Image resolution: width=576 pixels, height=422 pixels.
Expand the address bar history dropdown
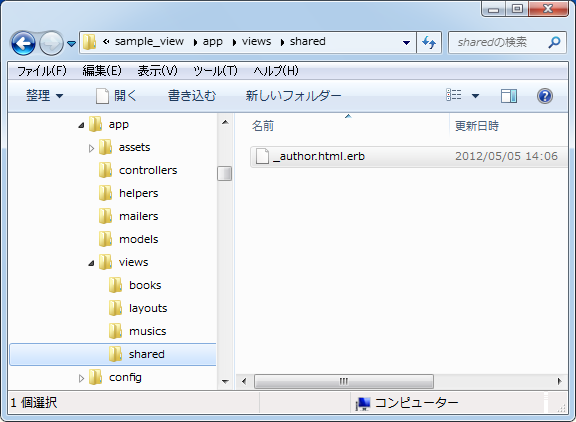[406, 43]
